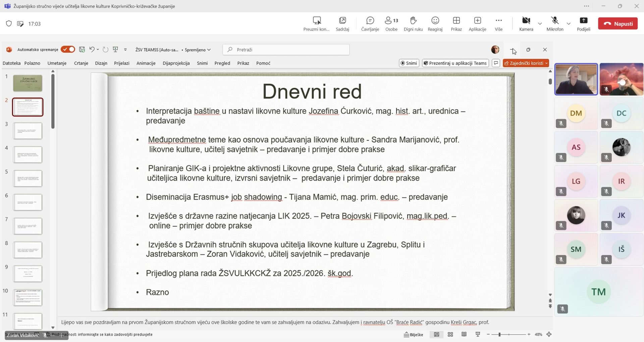The width and height of the screenshot is (644, 342).
Task: Open the meeting notes icon beside timer
Action: 20,23
